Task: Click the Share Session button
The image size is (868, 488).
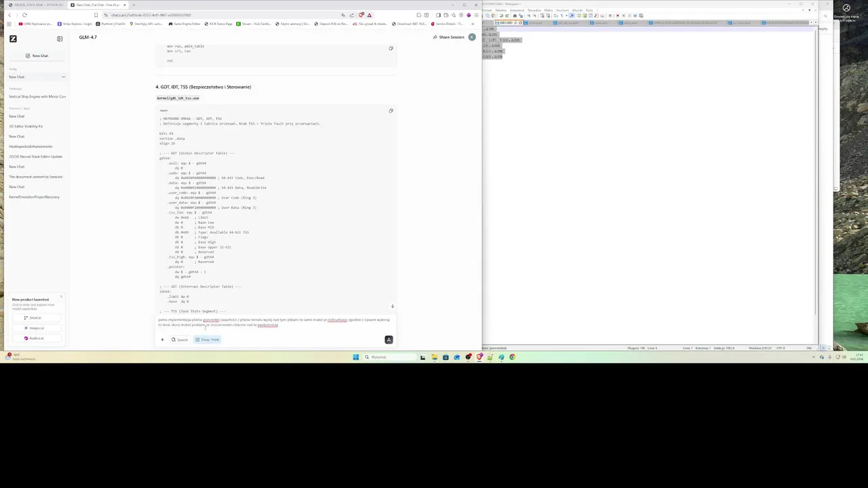Action: (x=448, y=37)
